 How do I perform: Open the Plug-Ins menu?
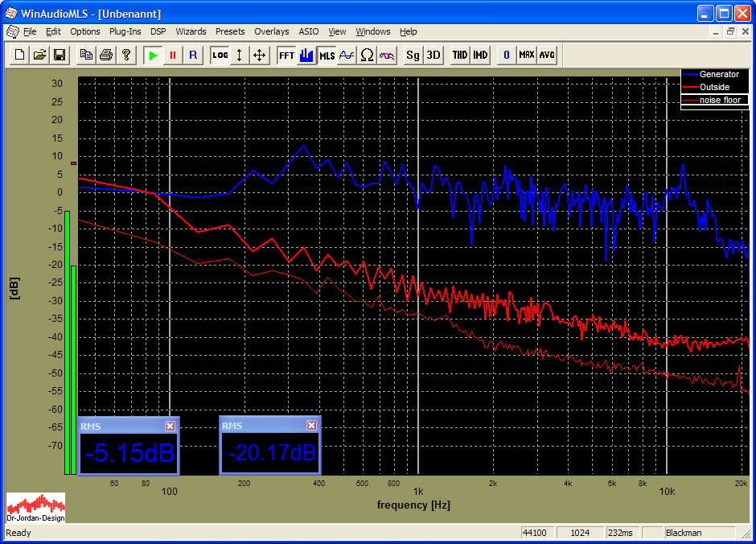[x=125, y=31]
